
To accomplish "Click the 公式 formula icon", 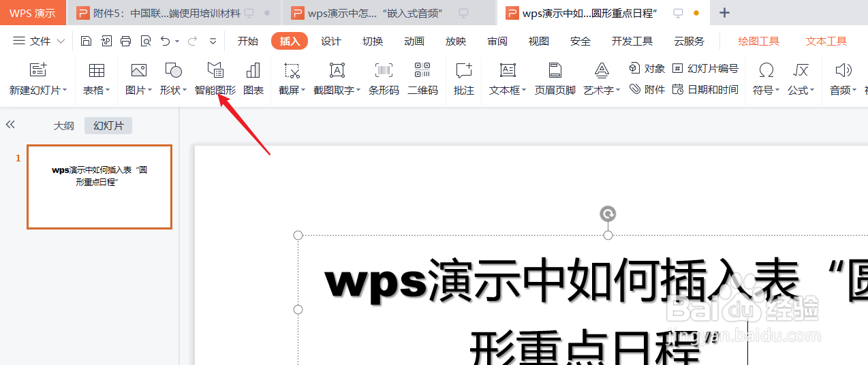I will pos(801,69).
